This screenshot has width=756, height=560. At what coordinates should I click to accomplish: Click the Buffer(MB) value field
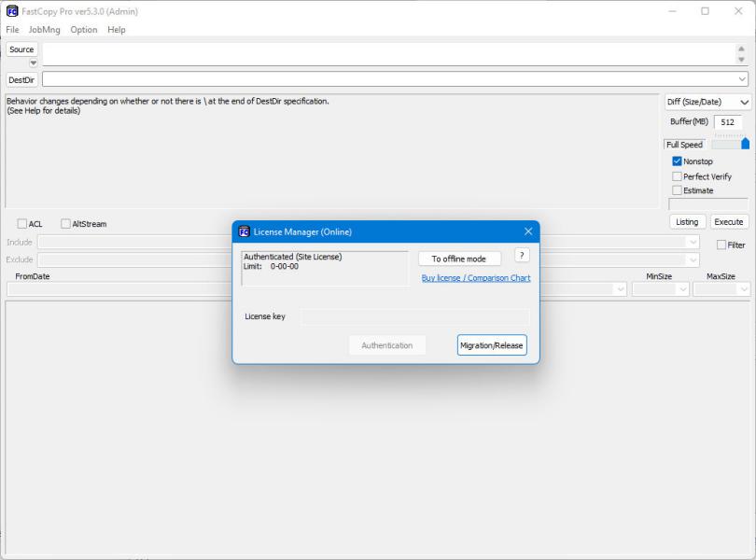point(728,122)
